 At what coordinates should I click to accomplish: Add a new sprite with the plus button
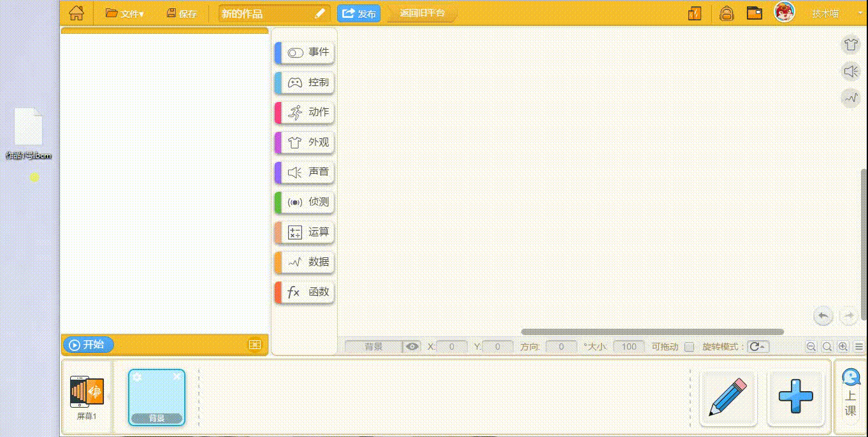click(x=795, y=398)
